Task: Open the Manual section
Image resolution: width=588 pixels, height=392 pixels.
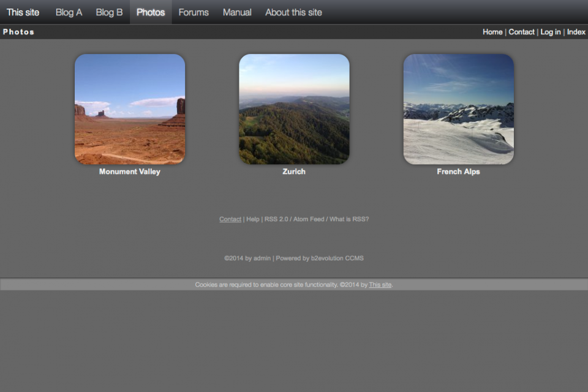Action: (x=236, y=12)
